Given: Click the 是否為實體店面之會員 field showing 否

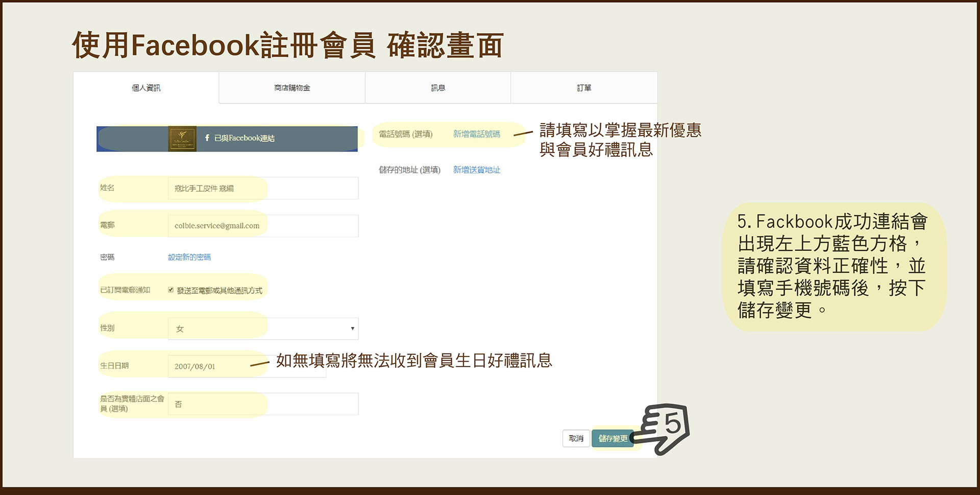Looking at the screenshot, I should tap(263, 404).
